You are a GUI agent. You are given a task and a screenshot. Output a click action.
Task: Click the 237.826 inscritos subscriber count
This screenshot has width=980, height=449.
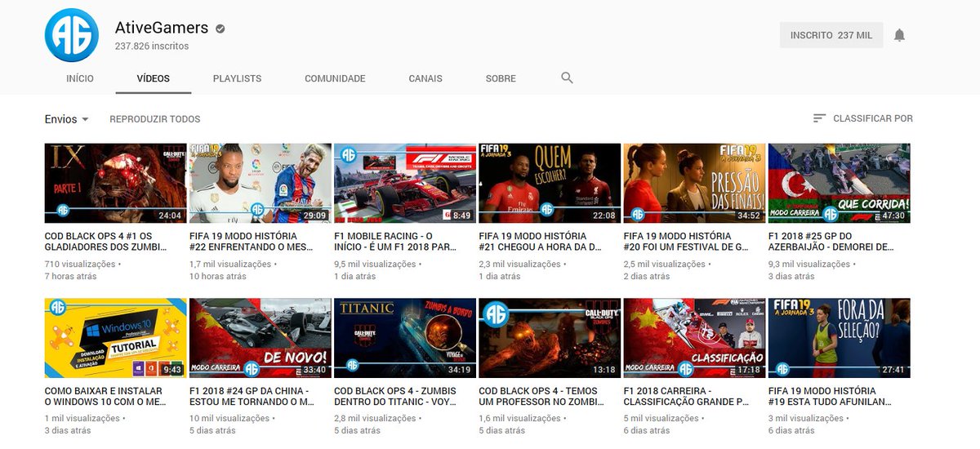[151, 47]
